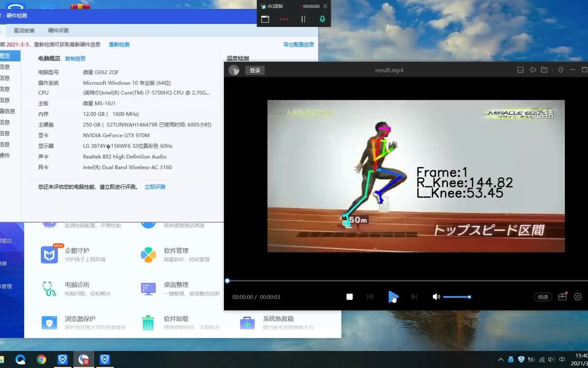Click the red dots record indicator in recorder
Image resolution: width=588 pixels, height=368 pixels.
(284, 19)
